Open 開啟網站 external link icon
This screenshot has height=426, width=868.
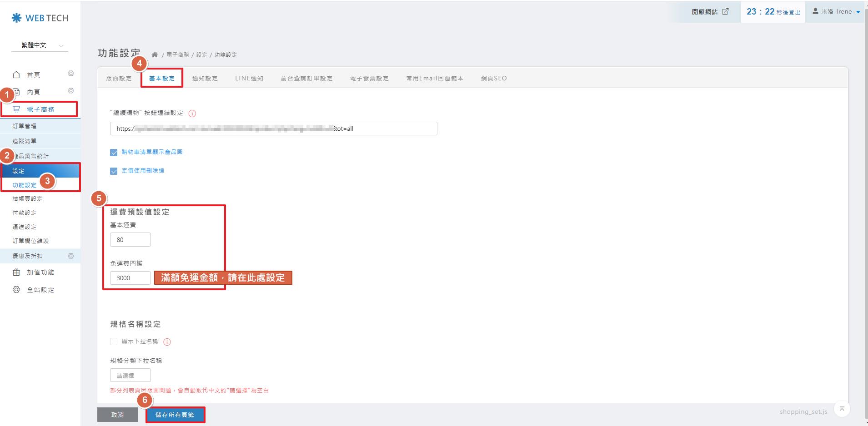click(725, 12)
